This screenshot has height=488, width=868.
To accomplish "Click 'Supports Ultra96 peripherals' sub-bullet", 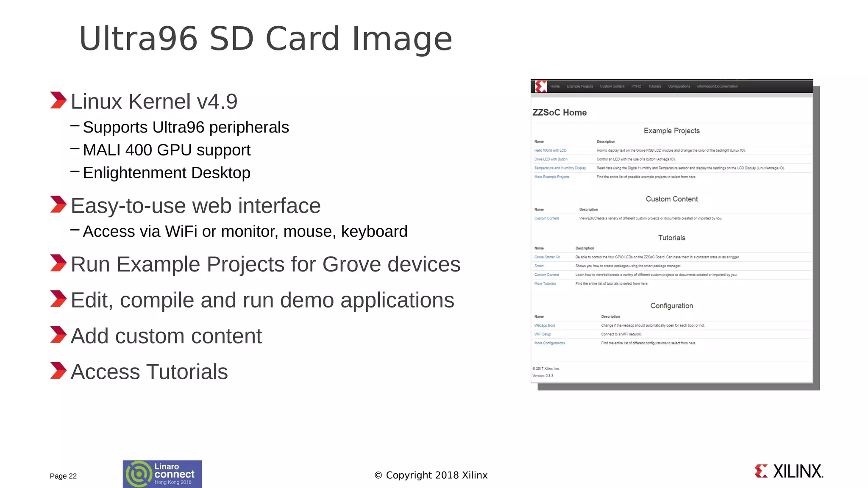I will click(186, 128).
